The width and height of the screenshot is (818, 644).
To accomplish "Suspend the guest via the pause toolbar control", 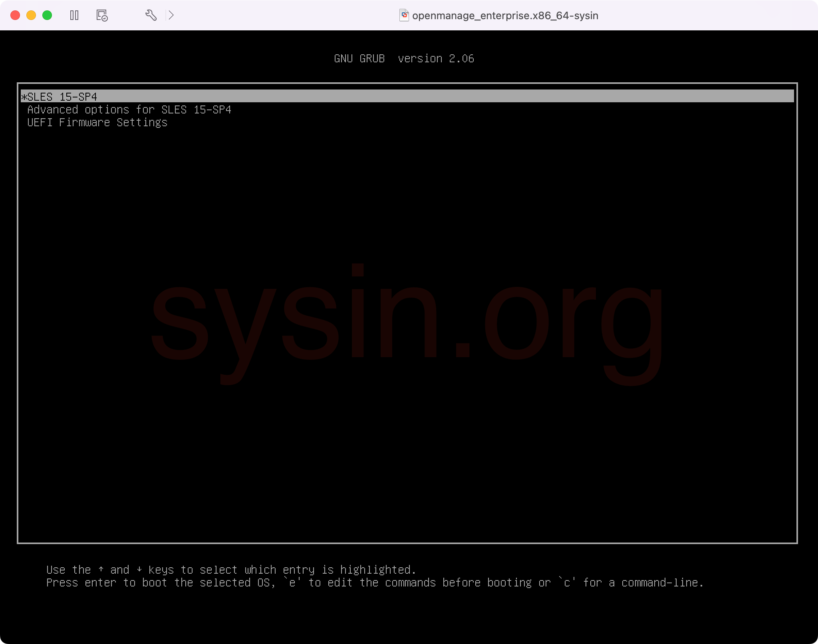I will point(74,15).
